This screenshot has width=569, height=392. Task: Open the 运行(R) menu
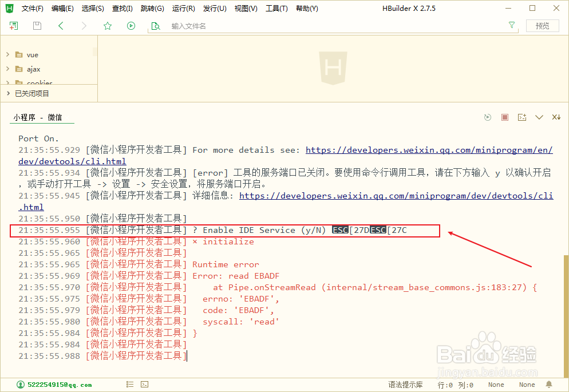tap(183, 9)
